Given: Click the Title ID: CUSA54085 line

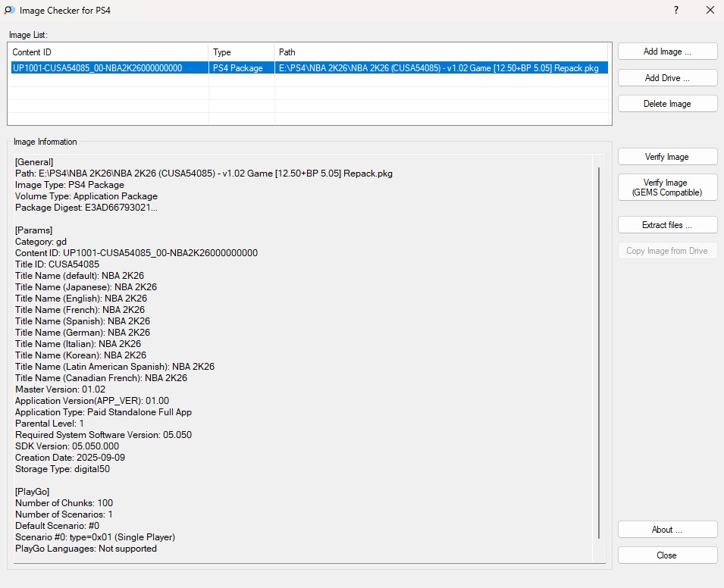Looking at the screenshot, I should click(x=58, y=264).
